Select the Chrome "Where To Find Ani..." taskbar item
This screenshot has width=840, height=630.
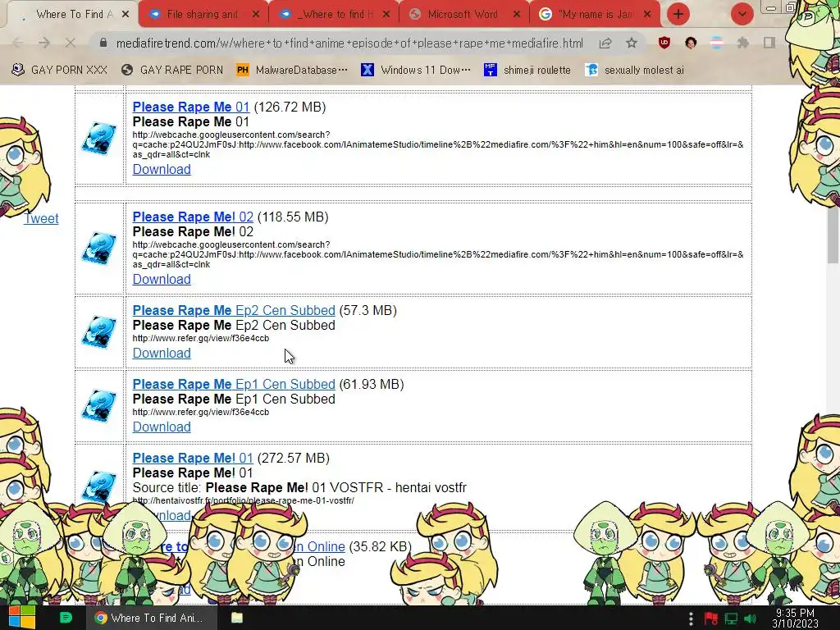pyautogui.click(x=152, y=618)
